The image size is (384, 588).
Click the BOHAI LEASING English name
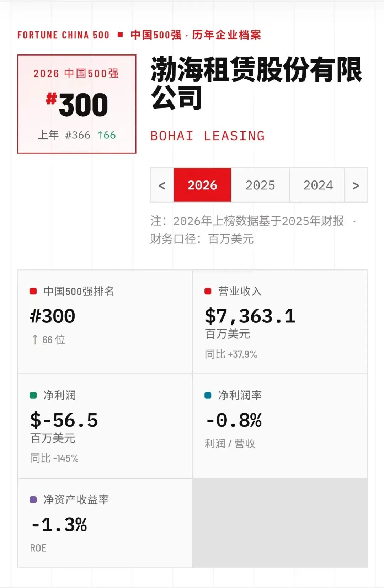tap(208, 136)
